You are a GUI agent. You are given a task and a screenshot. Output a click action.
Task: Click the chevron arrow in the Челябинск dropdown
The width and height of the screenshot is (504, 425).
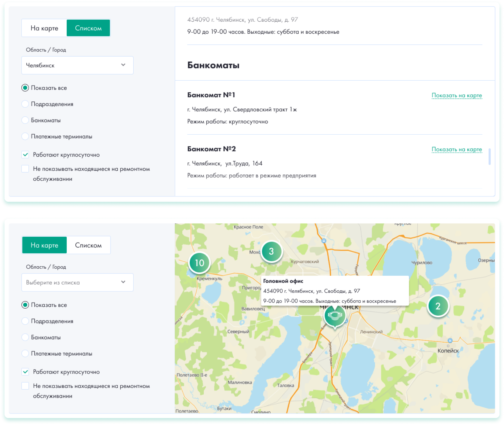click(x=123, y=65)
